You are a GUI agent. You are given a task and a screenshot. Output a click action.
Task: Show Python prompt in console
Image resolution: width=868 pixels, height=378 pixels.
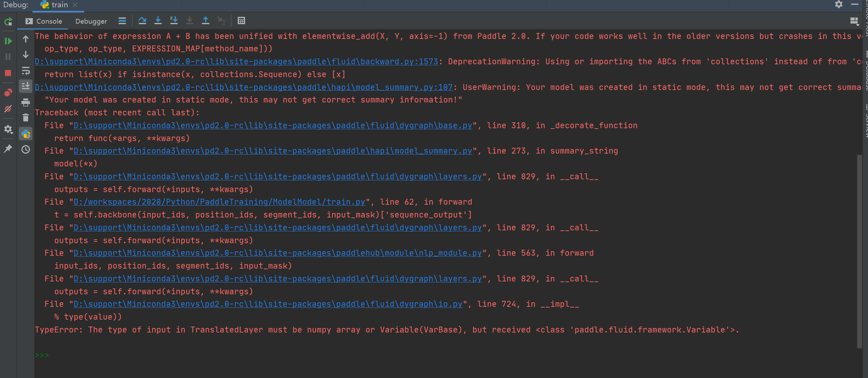pyautogui.click(x=26, y=134)
